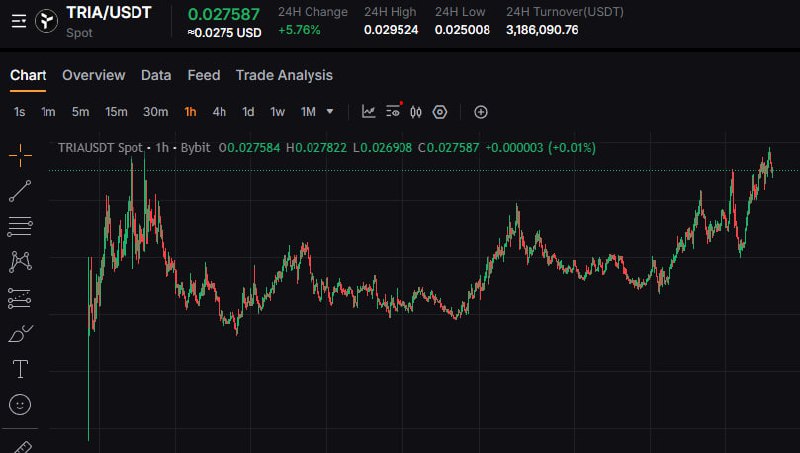
Task: Click the TRIA/USDT pair name
Action: coord(109,13)
